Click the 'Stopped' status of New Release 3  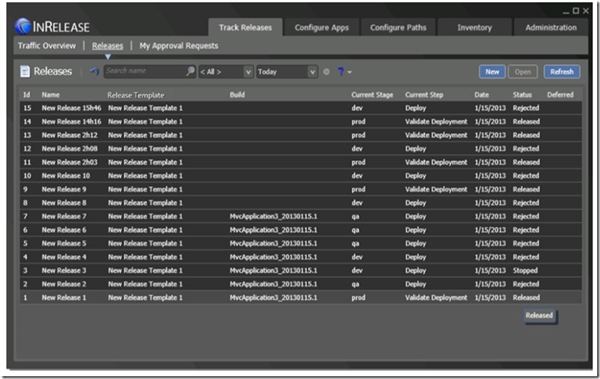pyautogui.click(x=525, y=270)
